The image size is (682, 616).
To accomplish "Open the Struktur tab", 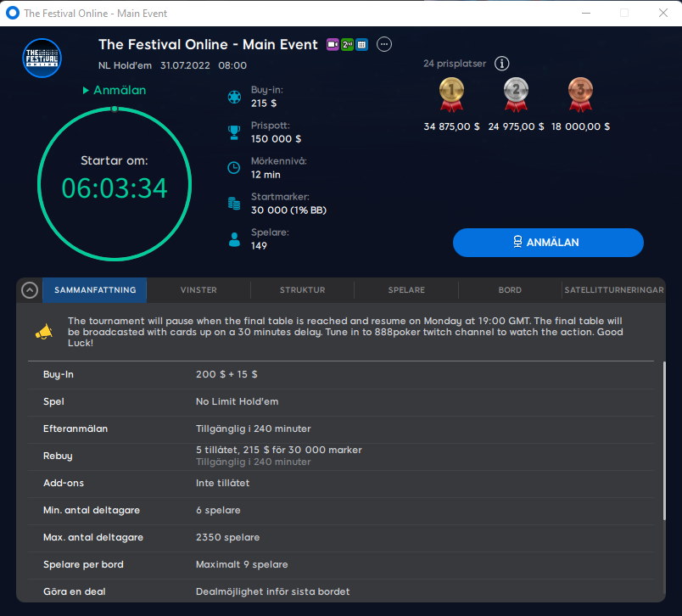I will tap(302, 290).
